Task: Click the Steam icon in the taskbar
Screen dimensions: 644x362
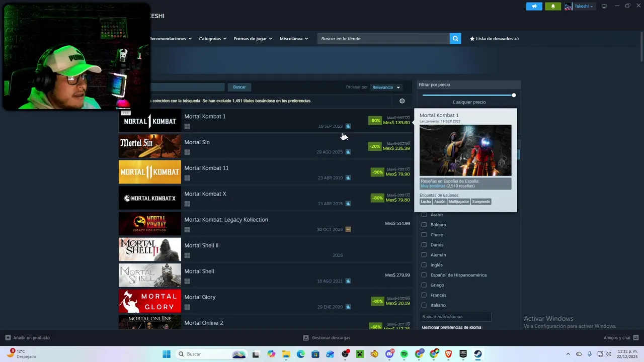Action: 477,354
